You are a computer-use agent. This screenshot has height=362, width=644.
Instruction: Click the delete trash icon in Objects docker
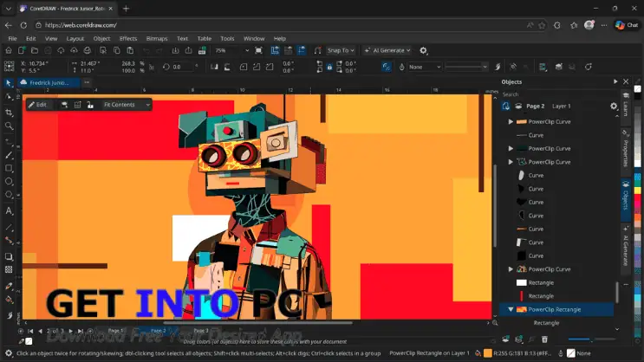(544, 339)
